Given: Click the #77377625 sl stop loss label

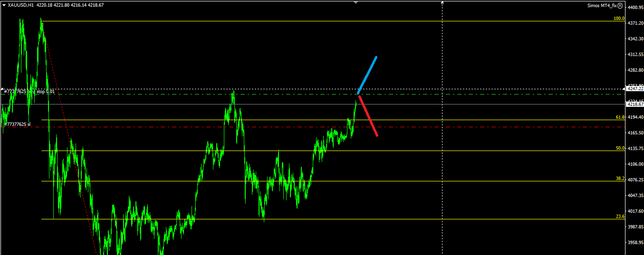Looking at the screenshot, I should click(x=18, y=124).
